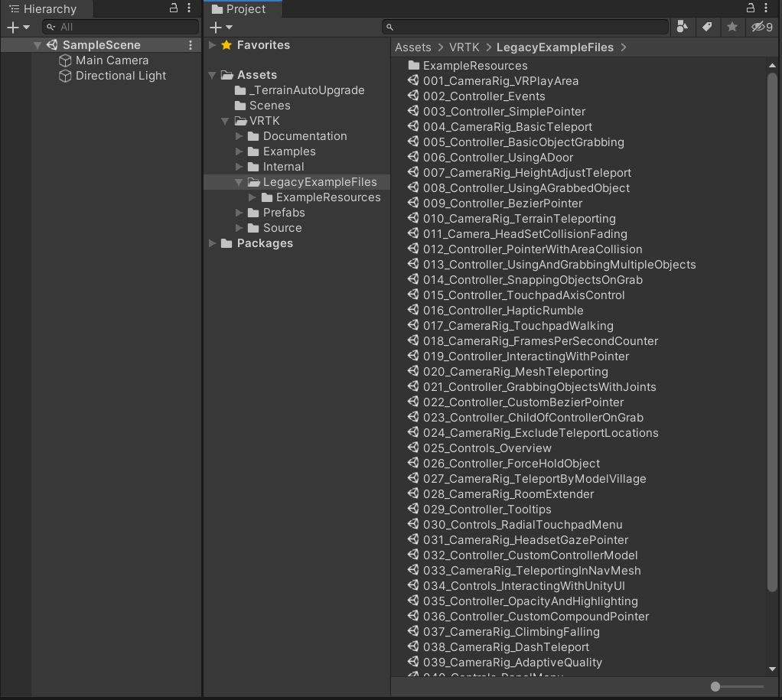Select the _TerrainAutoUpgrade folder
The width and height of the screenshot is (782, 700).
click(300, 90)
